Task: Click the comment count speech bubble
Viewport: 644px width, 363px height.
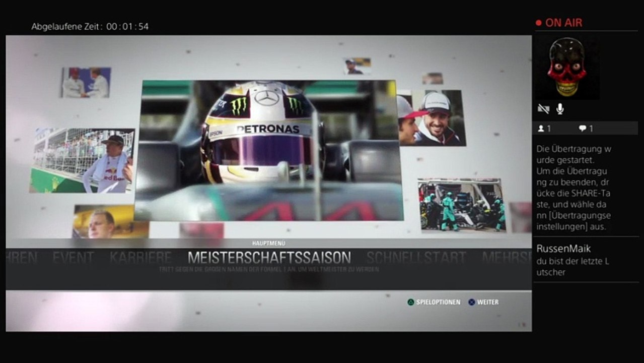Action: click(582, 129)
